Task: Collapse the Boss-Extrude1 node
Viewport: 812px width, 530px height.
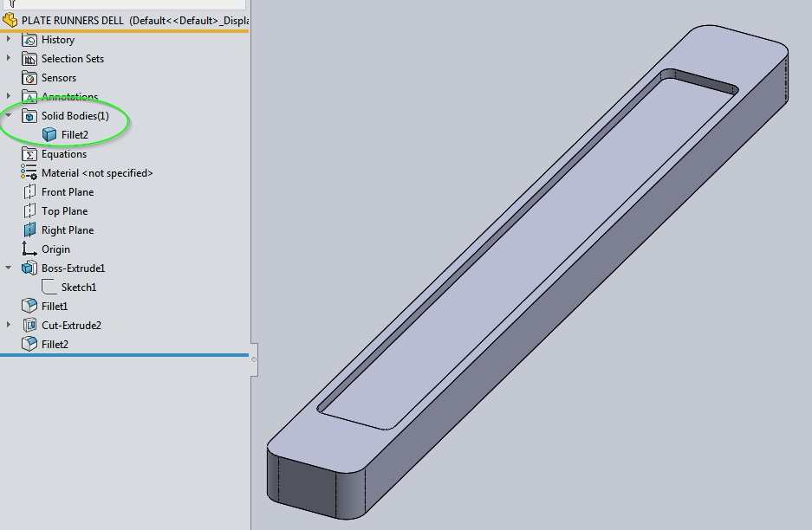Action: point(9,268)
